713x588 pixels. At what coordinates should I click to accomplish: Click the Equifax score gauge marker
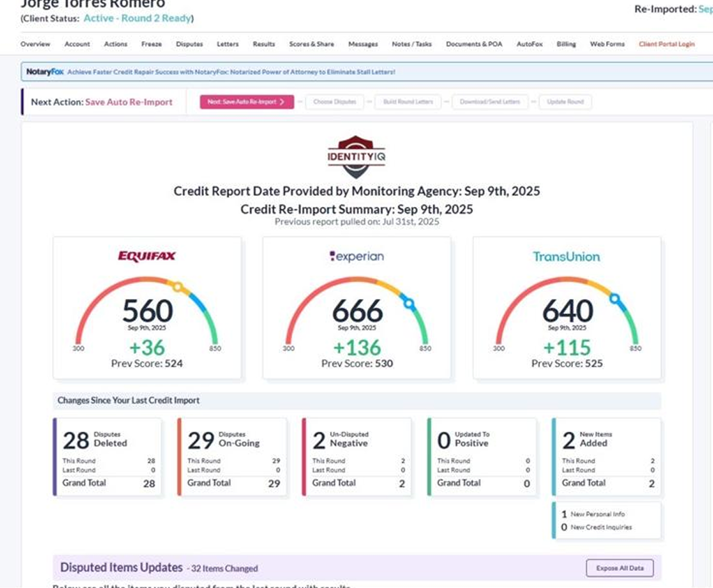(178, 287)
